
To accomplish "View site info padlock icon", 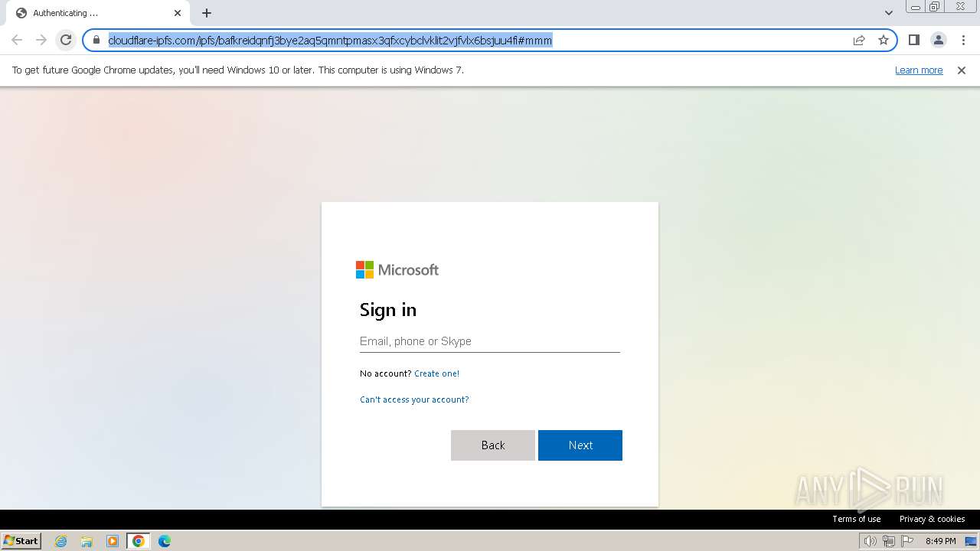I will click(x=96, y=40).
